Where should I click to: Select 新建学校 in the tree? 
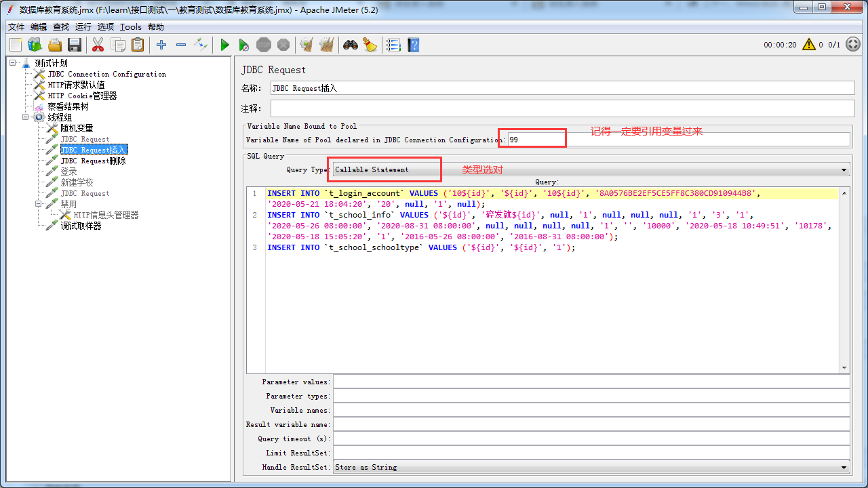(x=77, y=182)
